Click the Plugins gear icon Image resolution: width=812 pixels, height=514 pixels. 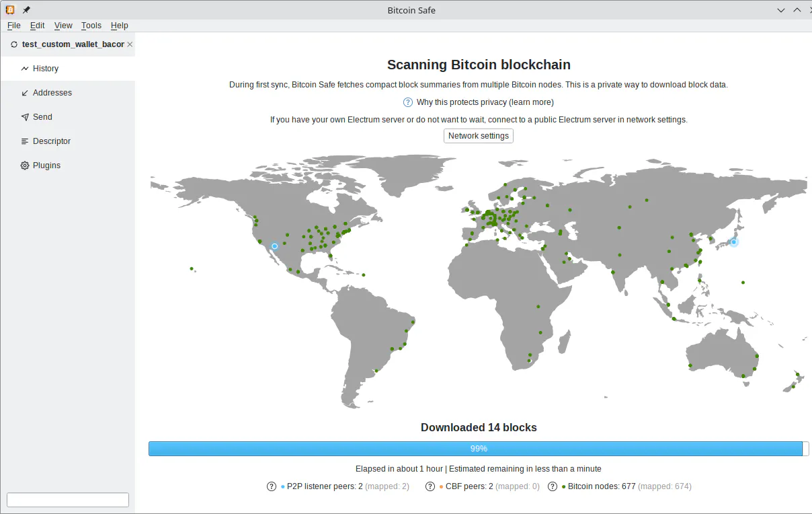[25, 166]
